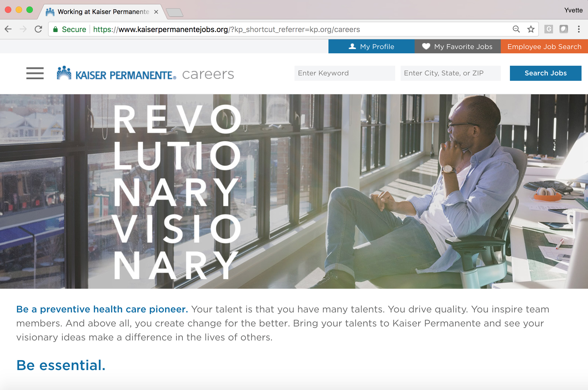Click the revolutionary visionary hero image
The width and height of the screenshot is (588, 390).
(294, 191)
